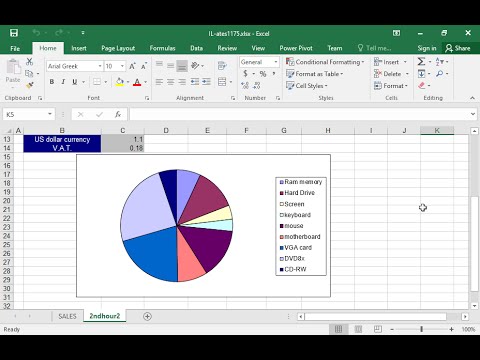Click the Name Box showing K5
The height and width of the screenshot is (360, 480).
[x=25, y=114]
